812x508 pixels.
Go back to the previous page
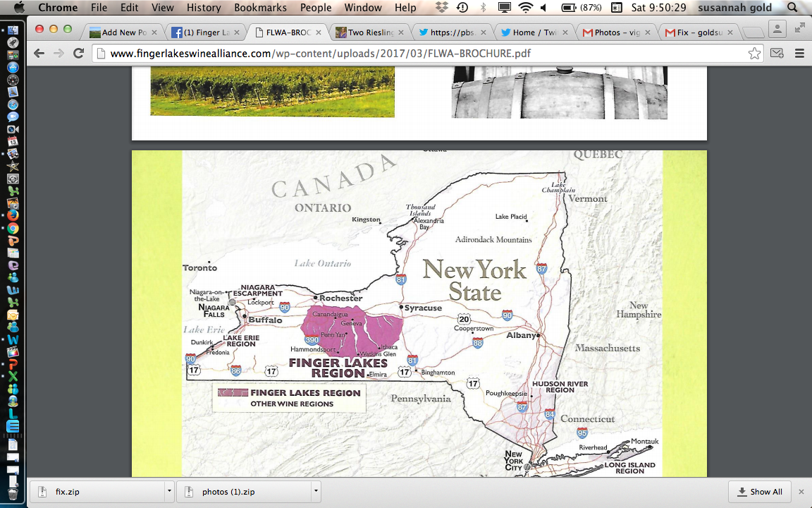pyautogui.click(x=39, y=54)
